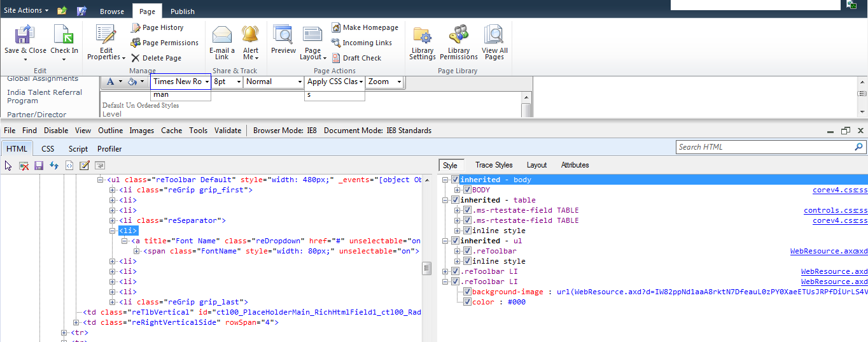The image size is (868, 342).
Task: Uncheck the color #000 property checkbox
Action: coord(468,302)
